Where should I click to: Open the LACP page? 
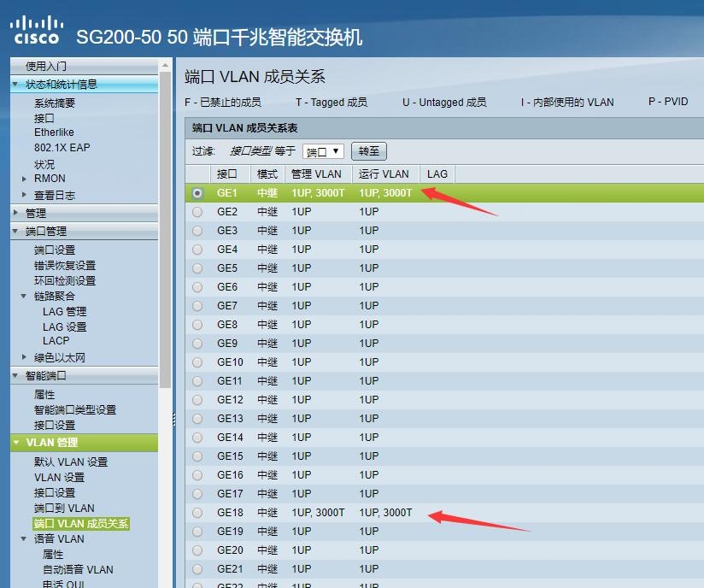(56, 340)
